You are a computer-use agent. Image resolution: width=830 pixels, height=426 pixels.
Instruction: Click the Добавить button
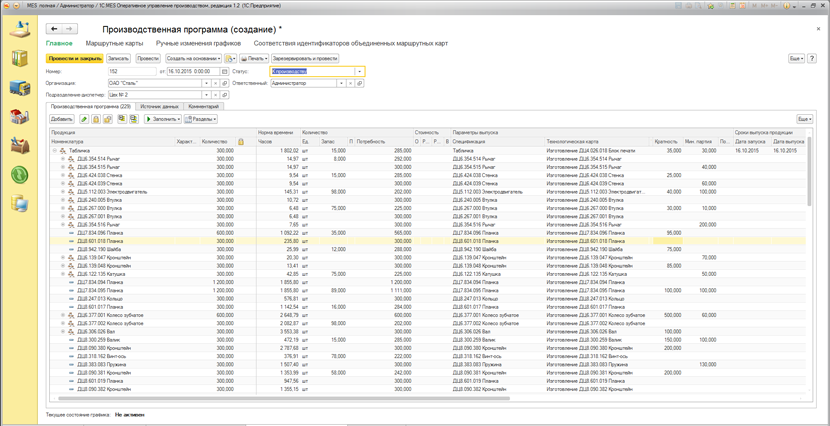click(x=62, y=119)
